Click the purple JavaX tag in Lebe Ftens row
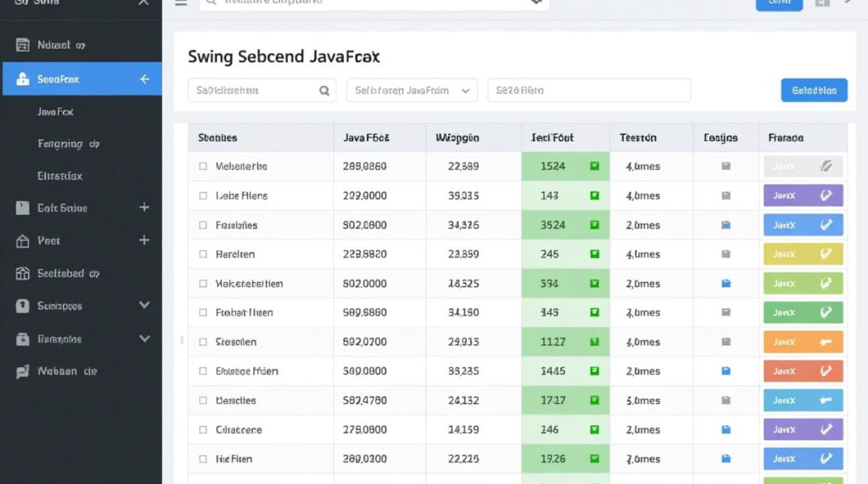The height and width of the screenshot is (484, 868). click(x=803, y=196)
